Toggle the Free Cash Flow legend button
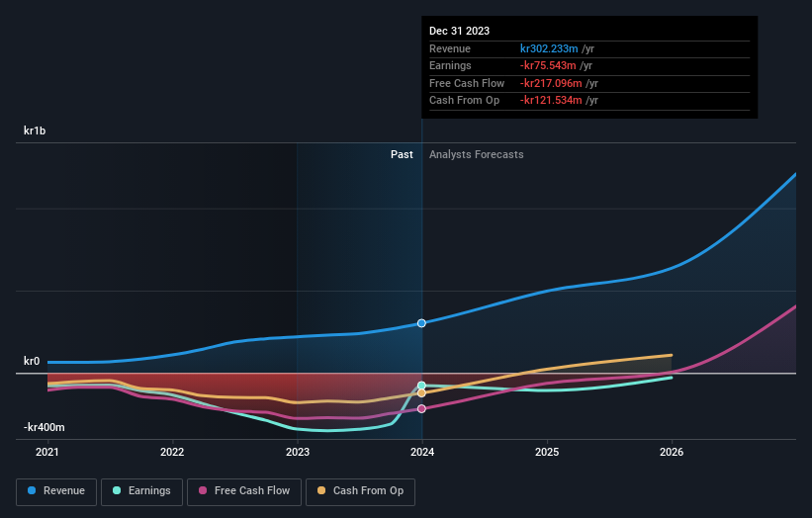This screenshot has width=812, height=518. [x=244, y=491]
